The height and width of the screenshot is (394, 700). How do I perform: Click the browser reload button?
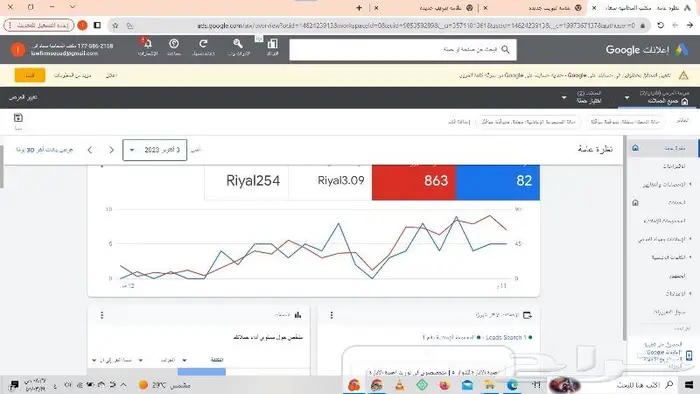pos(660,25)
